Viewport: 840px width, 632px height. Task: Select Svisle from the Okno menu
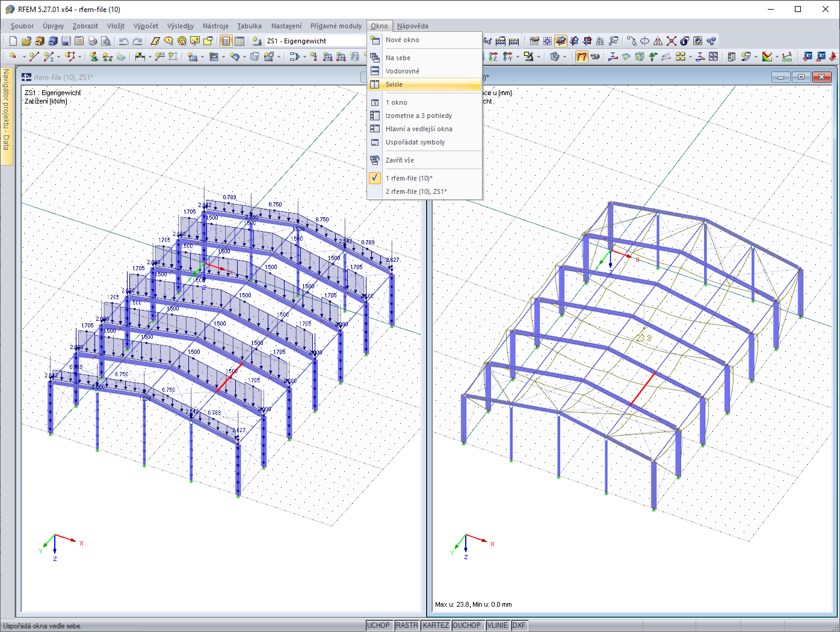[x=394, y=84]
